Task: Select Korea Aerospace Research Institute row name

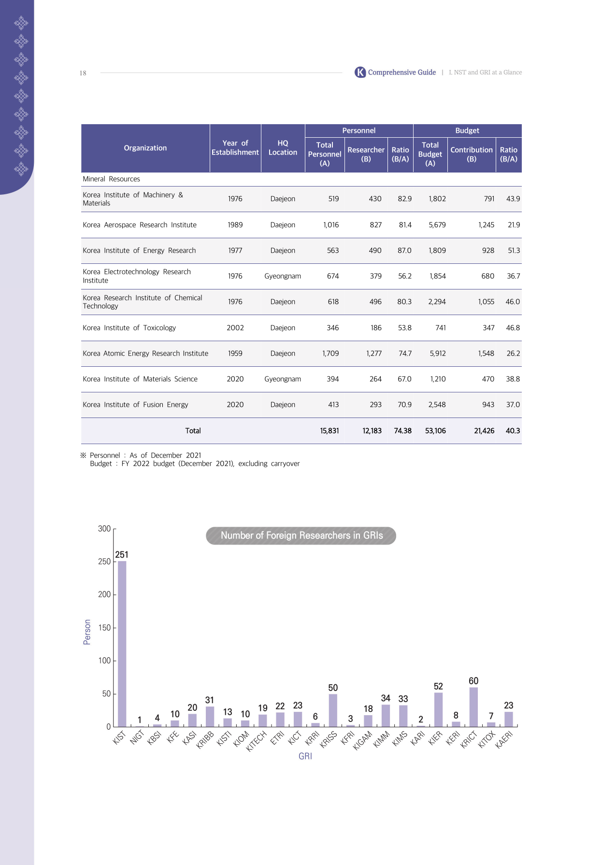Action: click(x=140, y=225)
